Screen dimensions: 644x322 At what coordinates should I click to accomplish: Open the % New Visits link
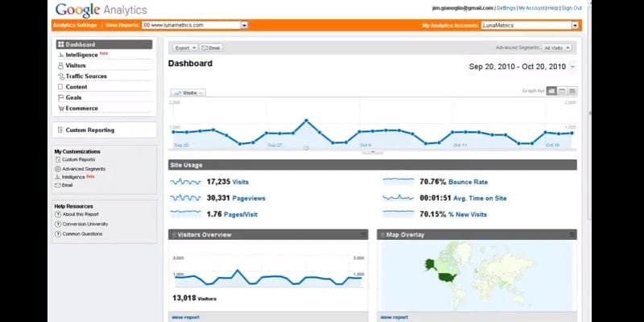pyautogui.click(x=468, y=214)
